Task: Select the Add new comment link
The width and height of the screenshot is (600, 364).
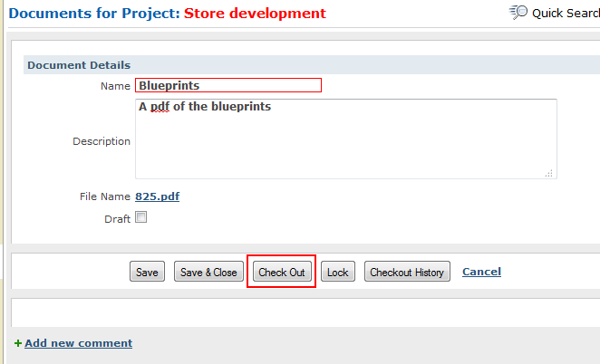Action: (79, 343)
